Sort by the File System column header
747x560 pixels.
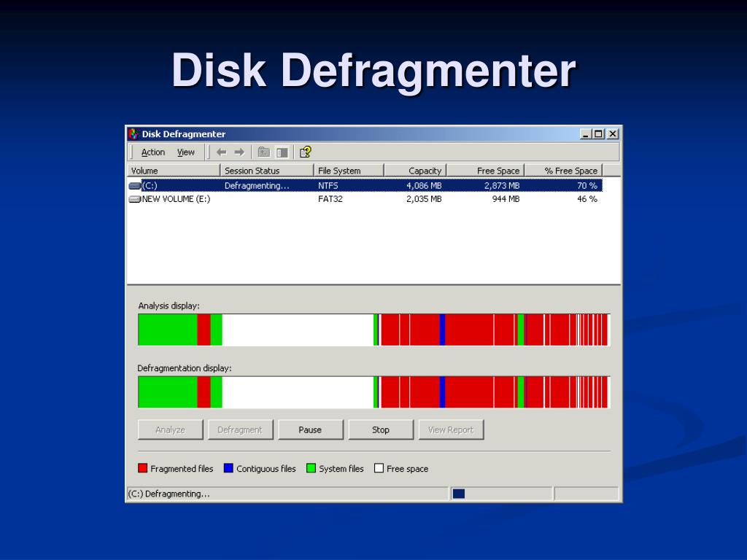point(349,171)
